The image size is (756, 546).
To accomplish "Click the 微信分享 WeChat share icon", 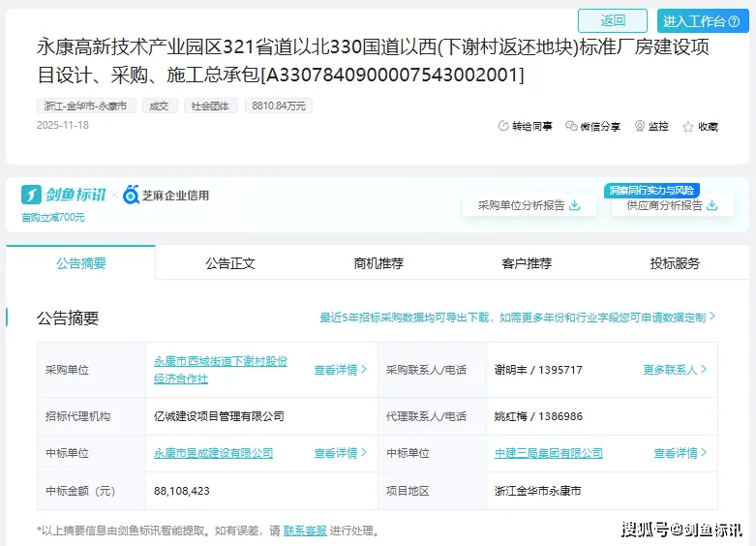I will [x=571, y=126].
